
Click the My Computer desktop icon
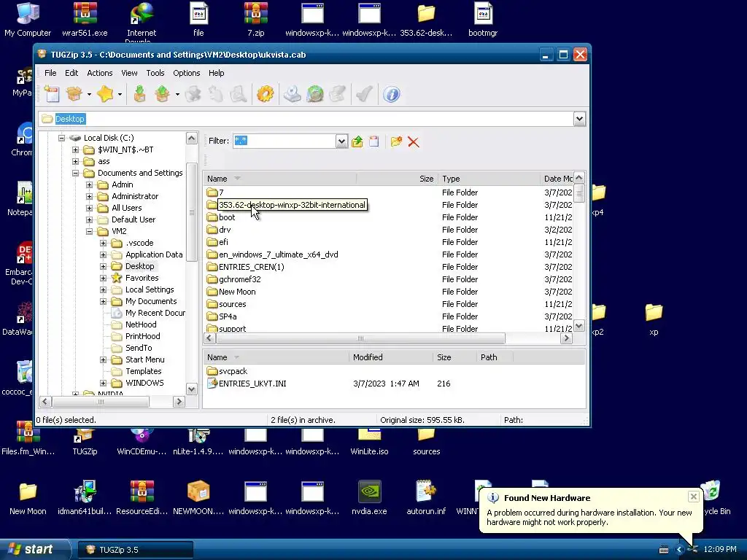28,20
